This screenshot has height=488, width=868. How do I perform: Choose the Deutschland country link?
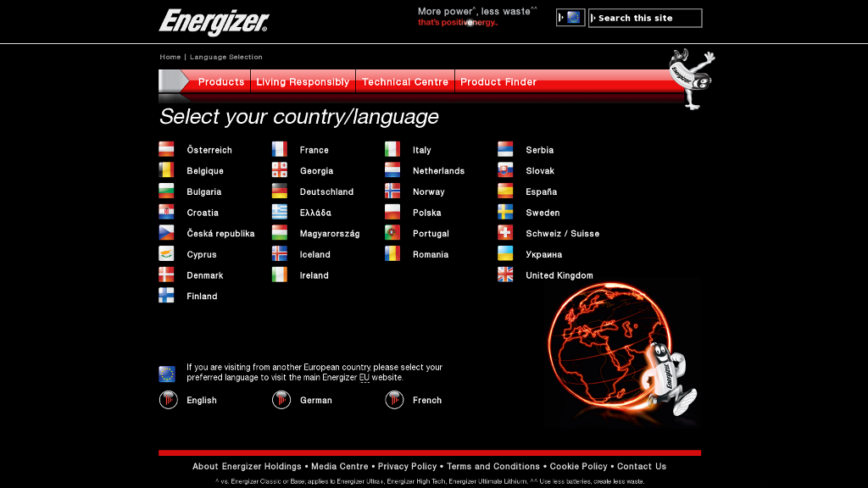(x=326, y=192)
